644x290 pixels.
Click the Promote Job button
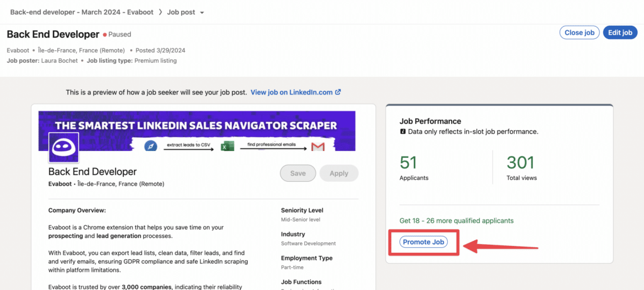(423, 242)
